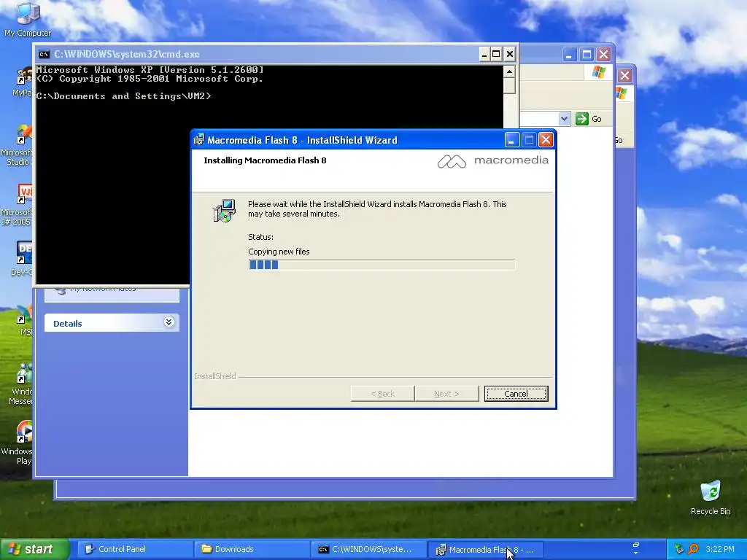Image resolution: width=747 pixels, height=560 pixels.
Task: Click the safely-remove-hardware tray icon
Action: tap(679, 549)
